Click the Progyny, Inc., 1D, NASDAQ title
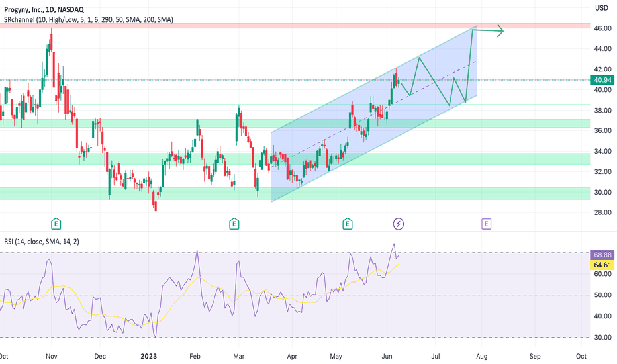This screenshot has width=617, height=364. coord(44,9)
